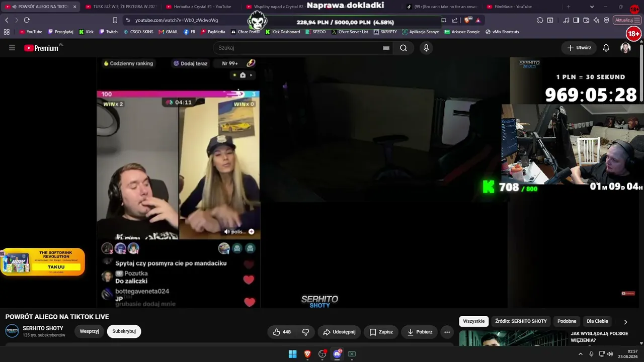Click the Subskrybuj button
The height and width of the screenshot is (362, 644).
(x=124, y=331)
